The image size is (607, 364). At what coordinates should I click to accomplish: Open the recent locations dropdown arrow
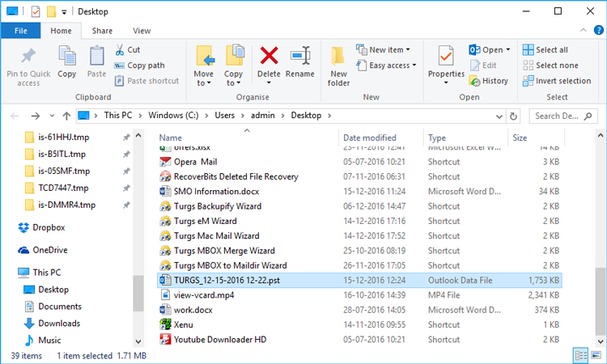53,116
